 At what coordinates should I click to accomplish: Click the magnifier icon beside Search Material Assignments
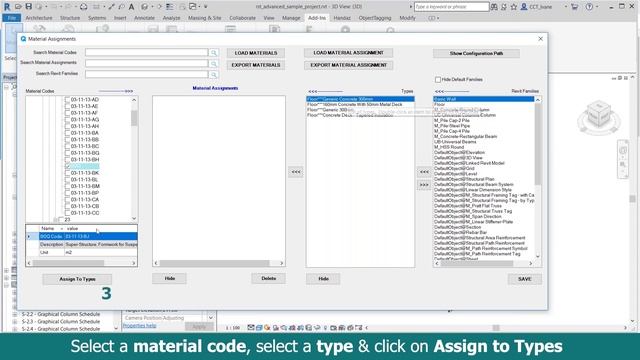[213, 64]
